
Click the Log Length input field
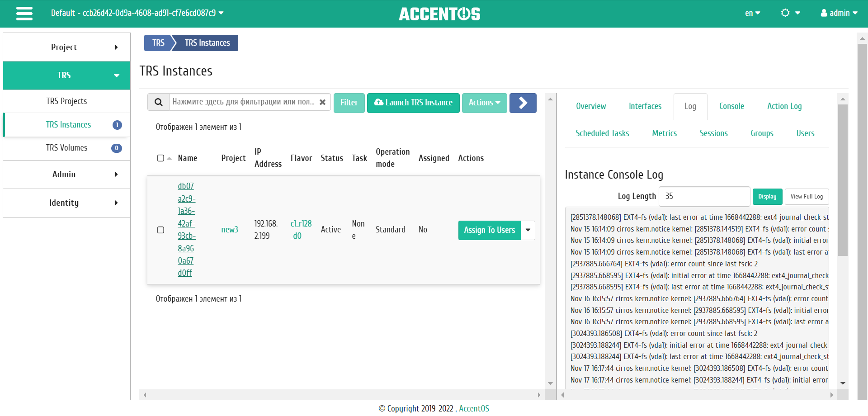704,196
